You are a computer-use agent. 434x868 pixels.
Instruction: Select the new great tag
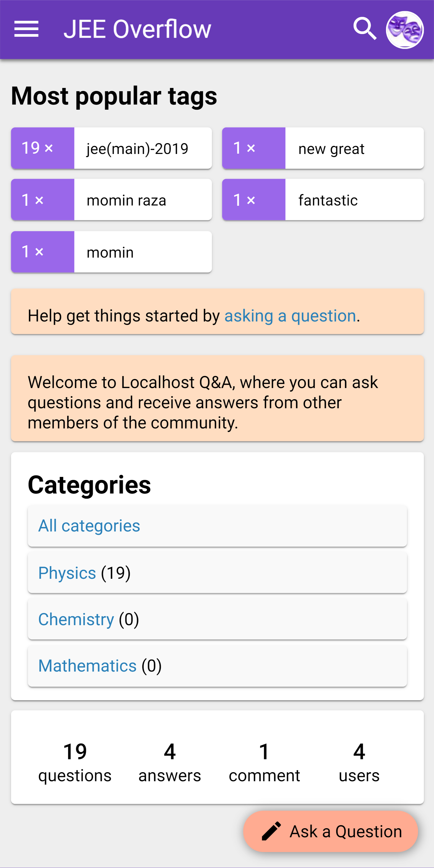(331, 149)
